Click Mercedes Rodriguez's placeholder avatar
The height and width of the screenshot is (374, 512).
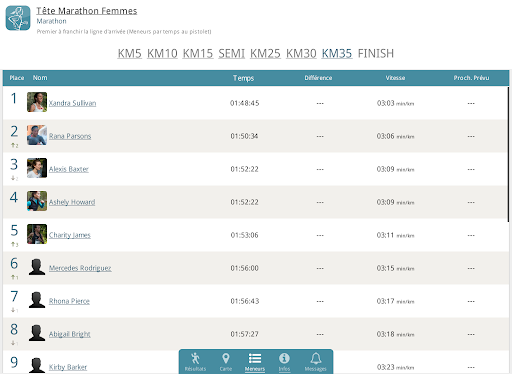(x=37, y=267)
